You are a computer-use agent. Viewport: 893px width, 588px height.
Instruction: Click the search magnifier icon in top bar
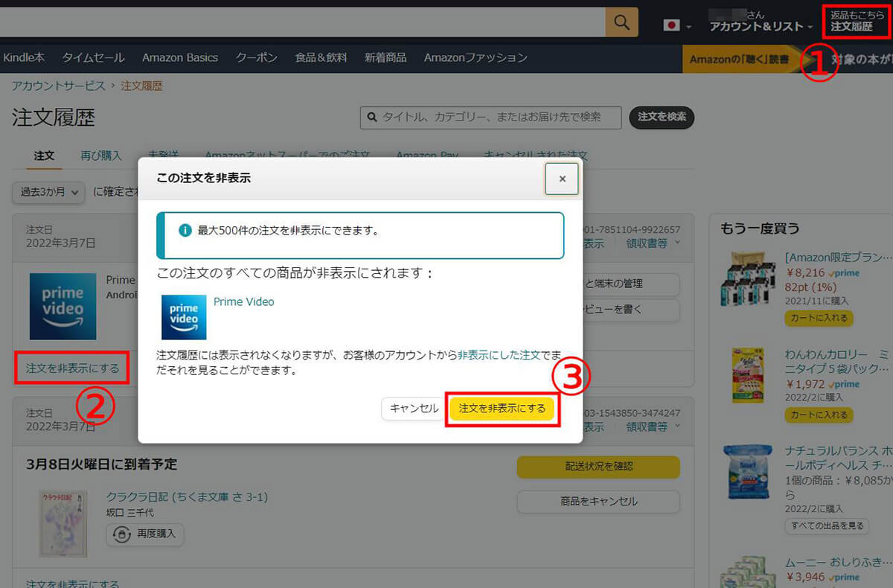coord(622,22)
